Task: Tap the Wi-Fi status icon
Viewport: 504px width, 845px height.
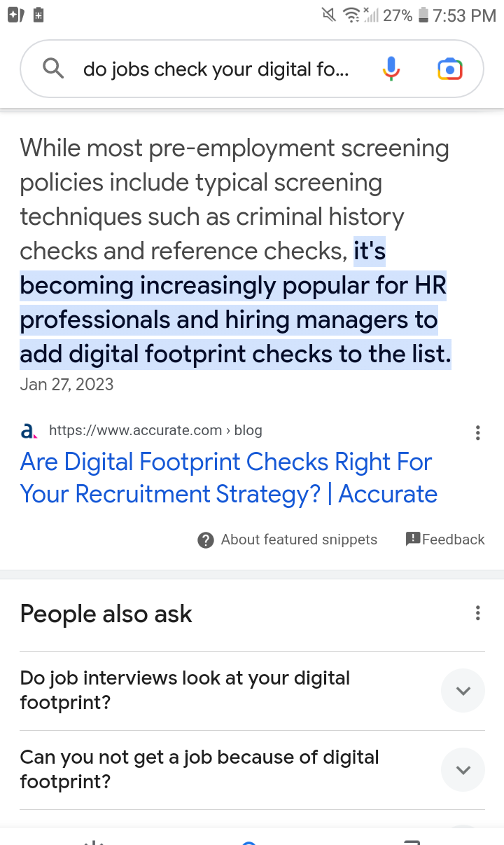Action: pyautogui.click(x=351, y=15)
